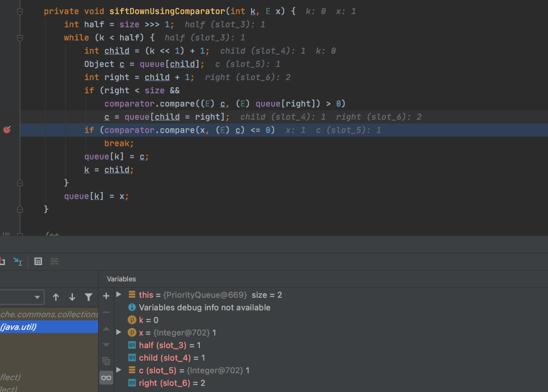Image resolution: width=548 pixels, height=392 pixels.
Task: Click the primitive icon beside half (slot_3)
Action: [x=132, y=345]
